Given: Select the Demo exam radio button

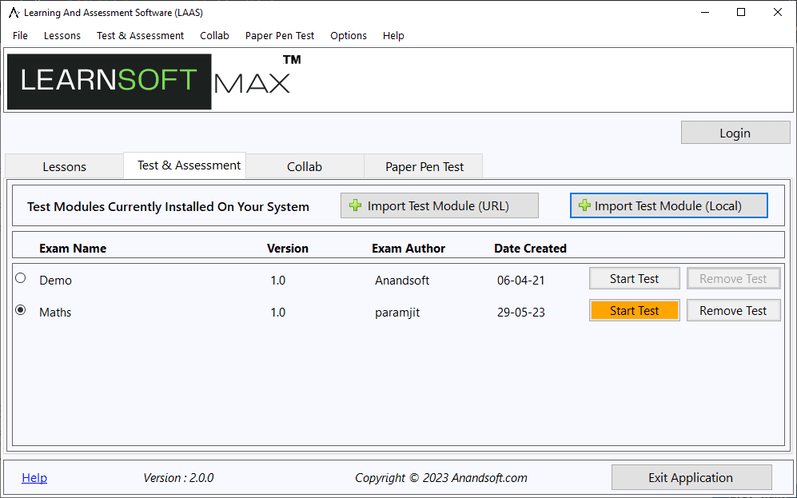Looking at the screenshot, I should 20,278.
